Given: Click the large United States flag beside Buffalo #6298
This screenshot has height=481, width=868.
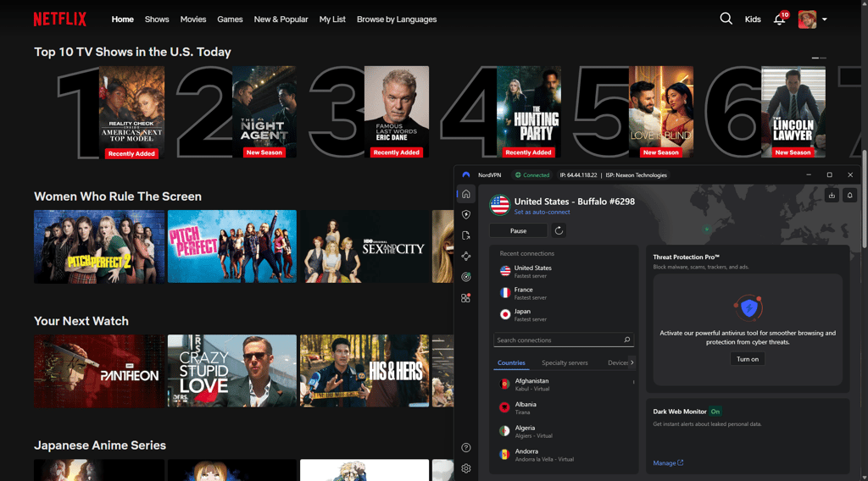Looking at the screenshot, I should pyautogui.click(x=499, y=205).
